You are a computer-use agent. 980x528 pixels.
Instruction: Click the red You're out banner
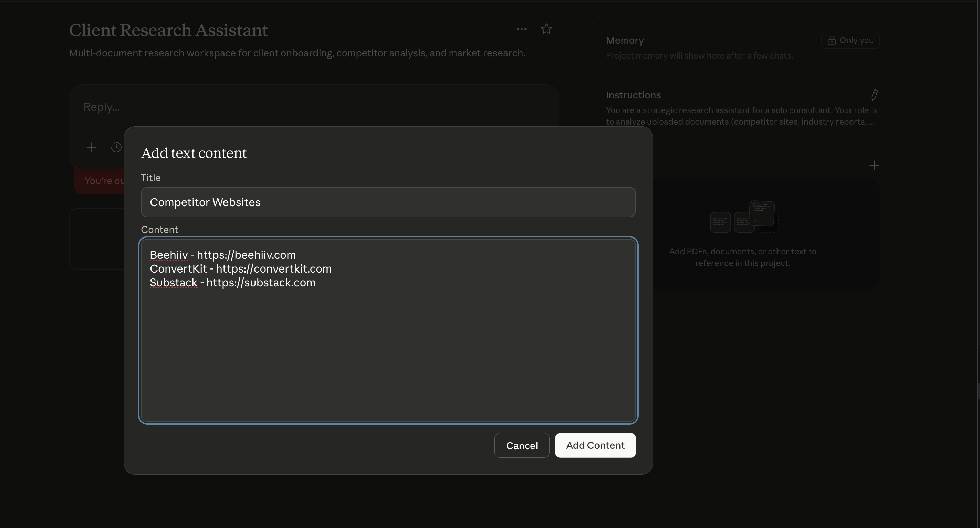point(100,181)
